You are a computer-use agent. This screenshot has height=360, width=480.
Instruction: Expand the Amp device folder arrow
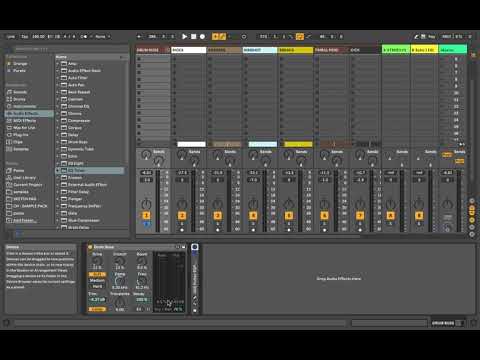(58, 63)
